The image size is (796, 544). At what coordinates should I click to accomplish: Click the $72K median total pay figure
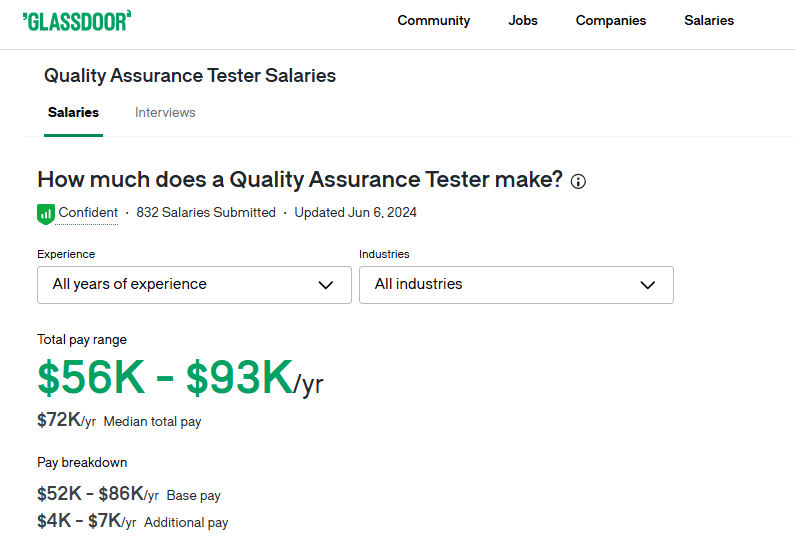59,420
